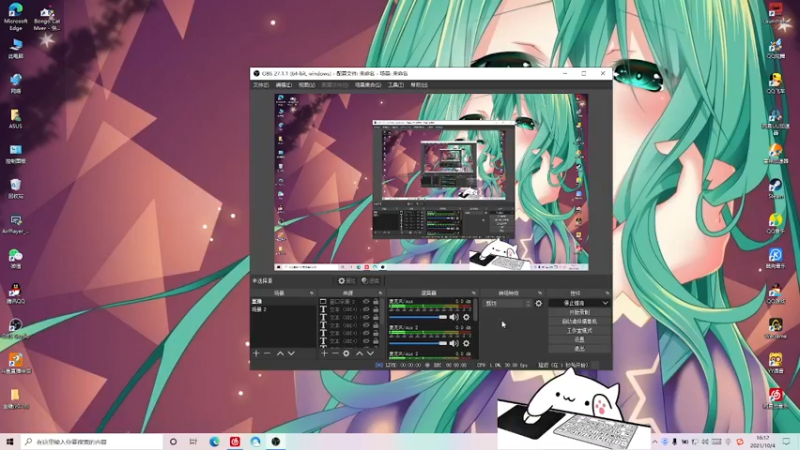The width and height of the screenshot is (800, 450).
Task: Adjust 麦克风/Aux 2 volume slider
Action: click(x=418, y=343)
